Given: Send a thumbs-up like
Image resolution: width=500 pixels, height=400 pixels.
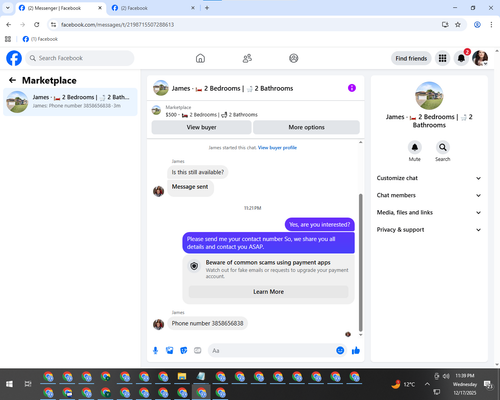Looking at the screenshot, I should pos(356,350).
